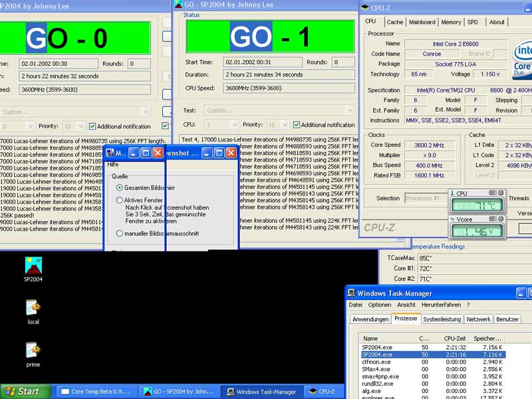The image size is (532, 399).
Task: Switch to the Memory tab in CPU-Z
Action: [x=451, y=22]
